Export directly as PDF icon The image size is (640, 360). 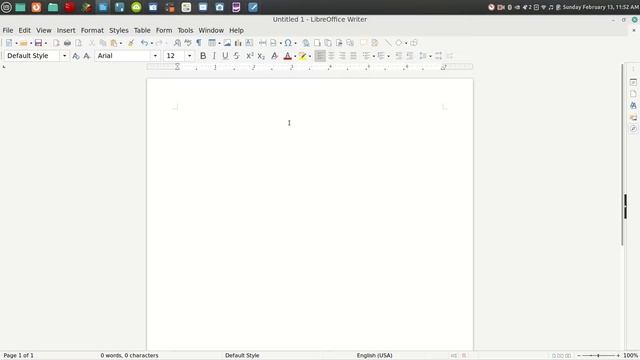click(x=56, y=43)
